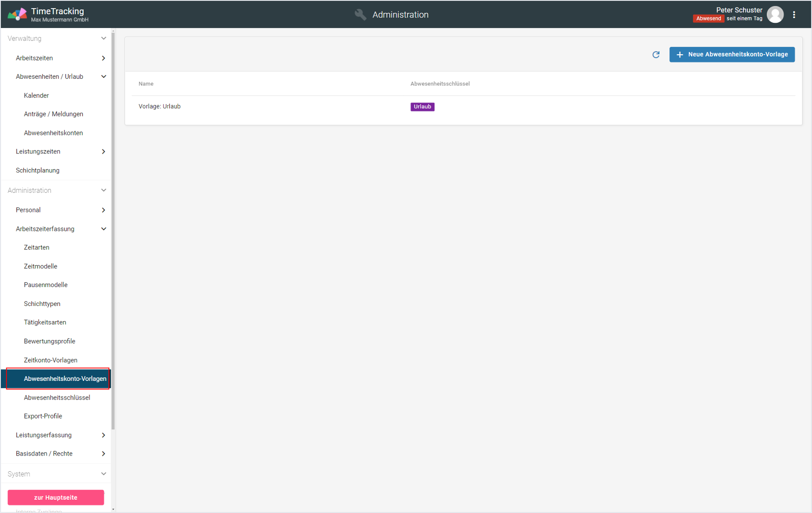Expand the Arbeitszeiten submenu
The width and height of the screenshot is (812, 513).
[x=103, y=58]
